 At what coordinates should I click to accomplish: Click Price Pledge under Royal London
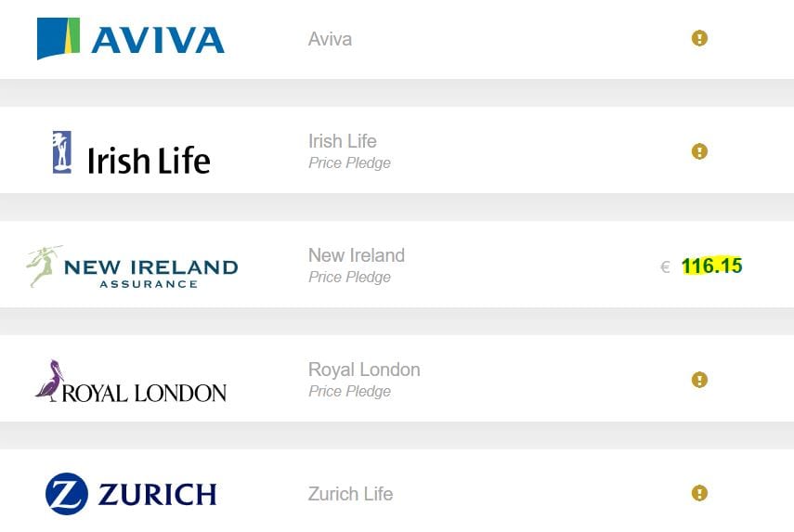[349, 392]
